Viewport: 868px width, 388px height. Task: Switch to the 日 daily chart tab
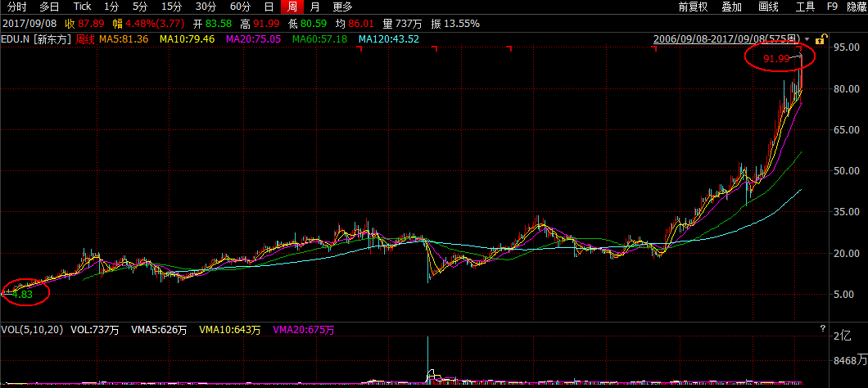click(x=269, y=7)
